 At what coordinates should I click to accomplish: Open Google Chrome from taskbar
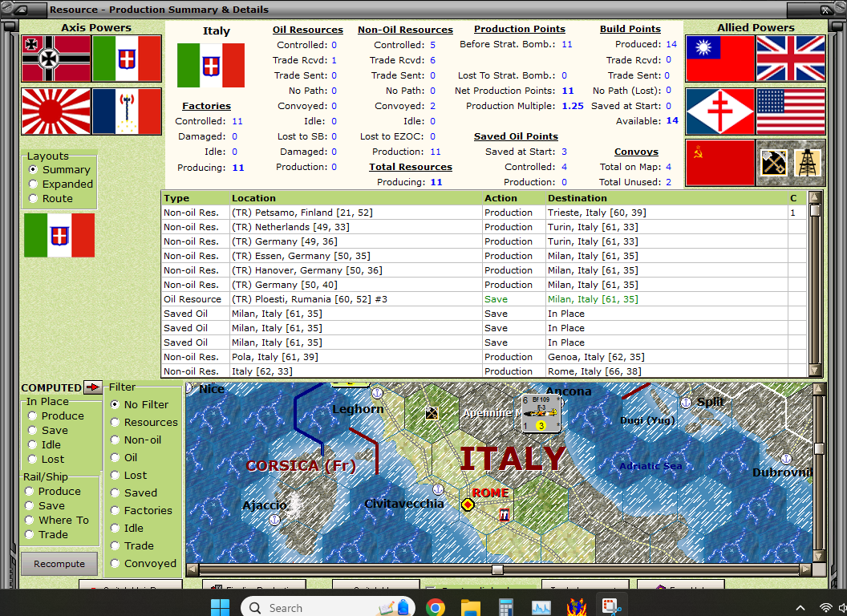coord(435,608)
